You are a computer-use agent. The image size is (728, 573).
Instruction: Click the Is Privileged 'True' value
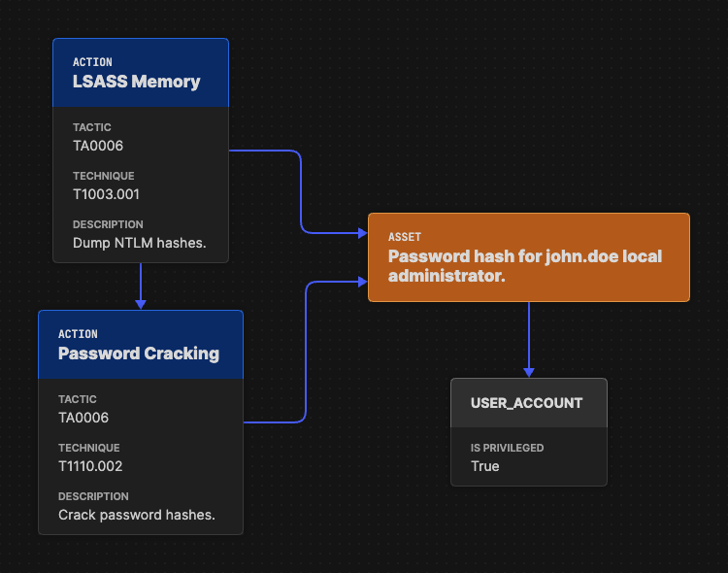click(x=484, y=466)
